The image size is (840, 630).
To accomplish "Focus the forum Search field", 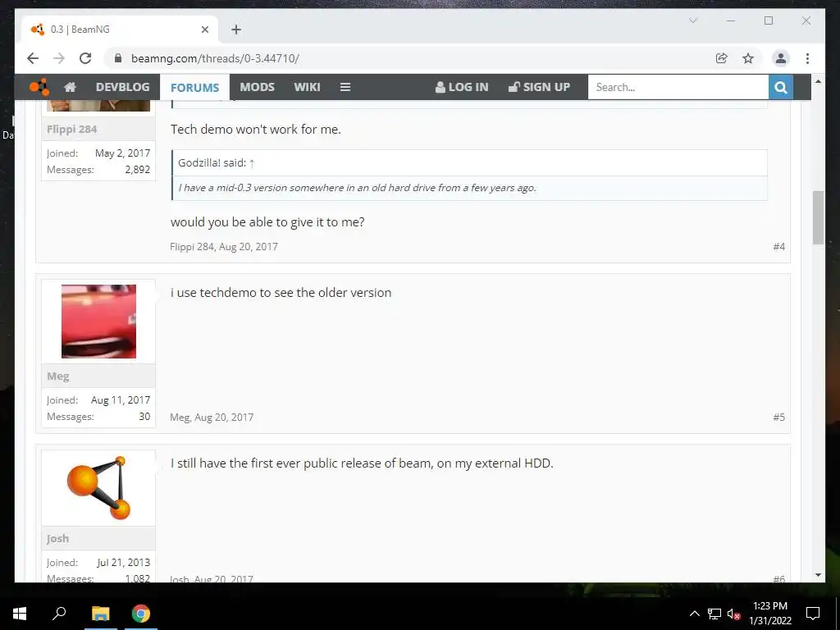I will tap(678, 87).
